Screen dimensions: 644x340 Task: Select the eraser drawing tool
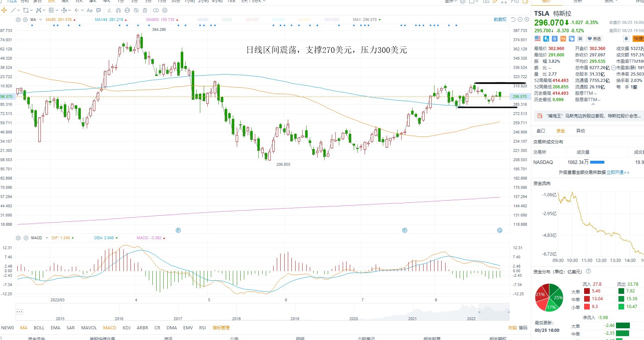pos(109,10)
